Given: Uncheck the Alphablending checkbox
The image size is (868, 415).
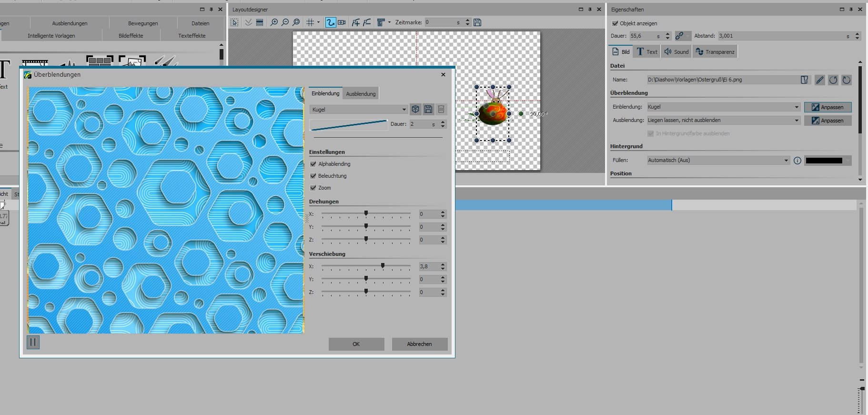Looking at the screenshot, I should point(313,164).
